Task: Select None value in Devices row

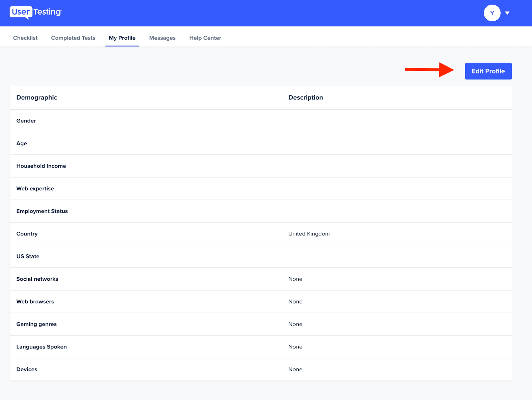Action: 295,369
